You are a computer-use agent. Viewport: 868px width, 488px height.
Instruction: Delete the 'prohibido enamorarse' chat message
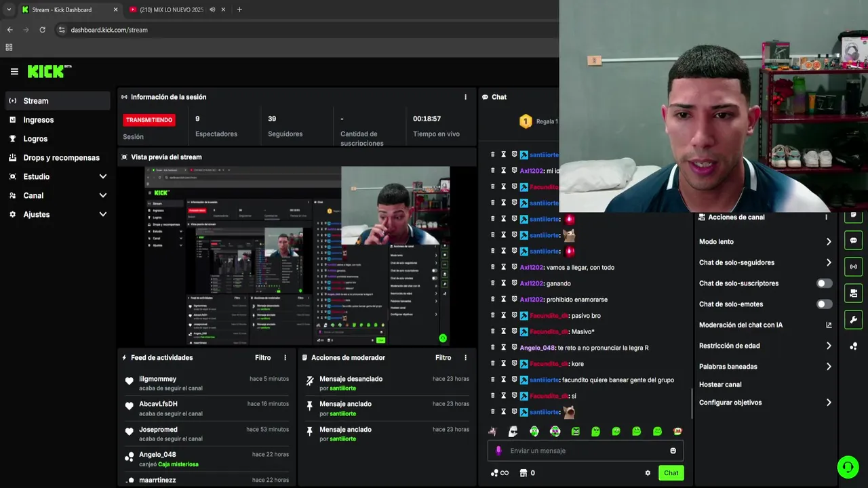point(493,300)
